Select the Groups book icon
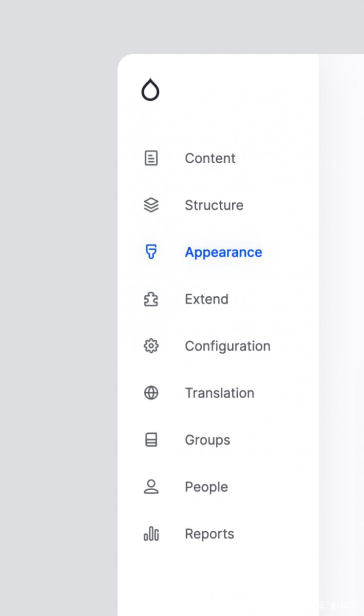The width and height of the screenshot is (364, 616). click(x=151, y=440)
